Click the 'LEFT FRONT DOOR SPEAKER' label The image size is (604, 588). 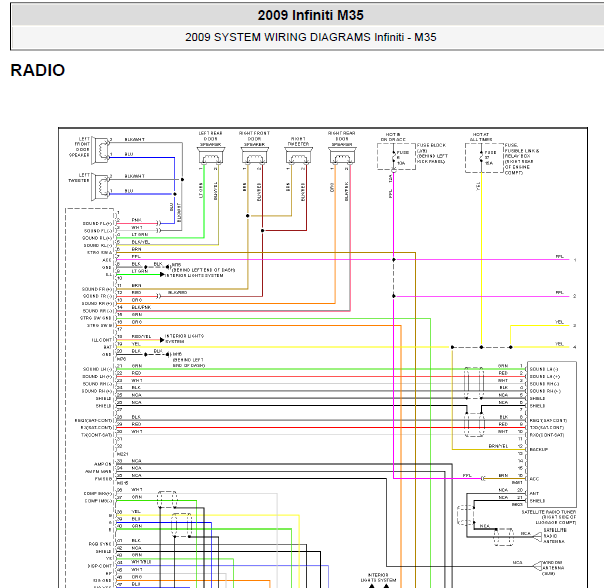tap(79, 147)
